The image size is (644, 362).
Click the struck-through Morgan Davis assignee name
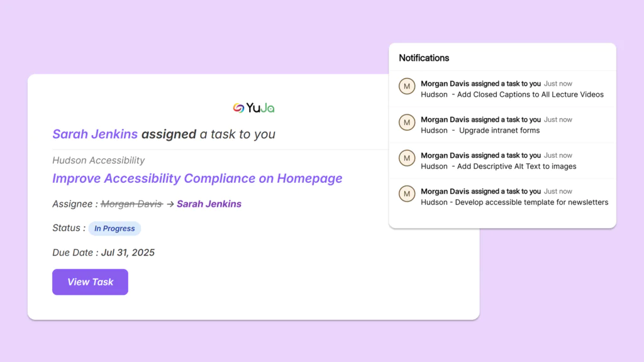pos(131,204)
